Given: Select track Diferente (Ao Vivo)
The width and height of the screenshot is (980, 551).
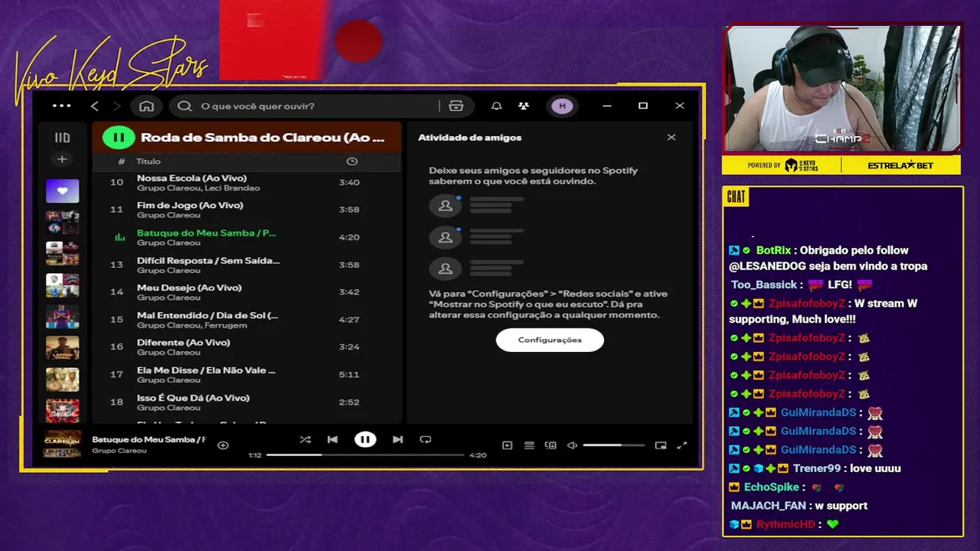Looking at the screenshot, I should click(x=247, y=347).
